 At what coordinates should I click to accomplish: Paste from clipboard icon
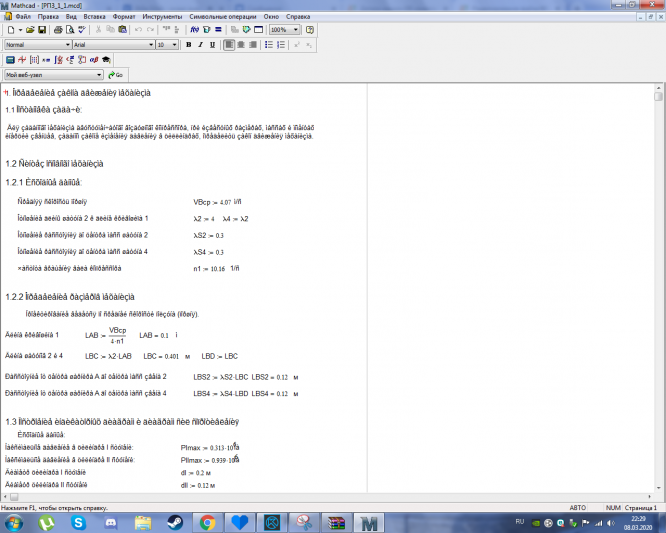click(122, 30)
